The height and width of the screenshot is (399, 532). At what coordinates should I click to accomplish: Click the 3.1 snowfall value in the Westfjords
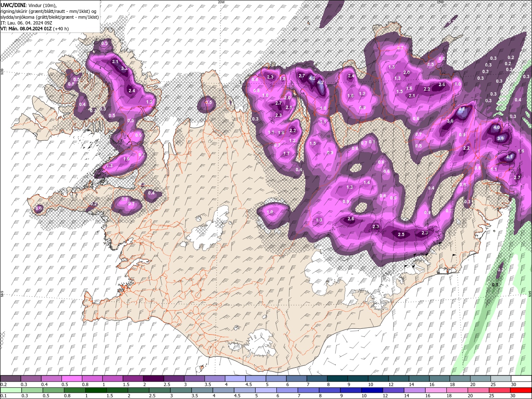click(115, 62)
